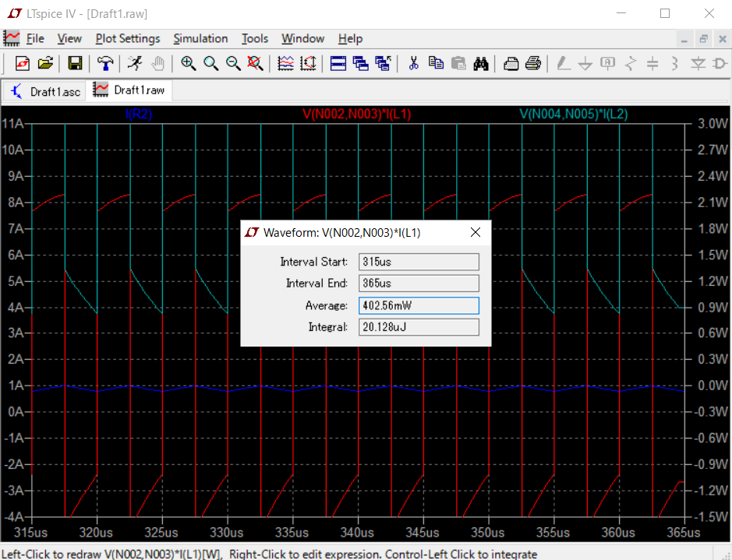The width and height of the screenshot is (732, 560).
Task: Click the -1.5W right axis label
Action: point(710,517)
